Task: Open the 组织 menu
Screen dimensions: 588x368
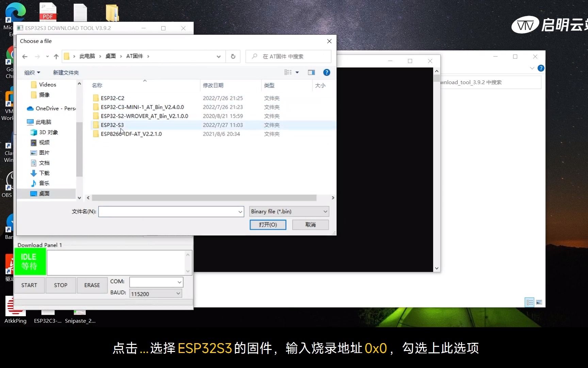Action: 32,72
